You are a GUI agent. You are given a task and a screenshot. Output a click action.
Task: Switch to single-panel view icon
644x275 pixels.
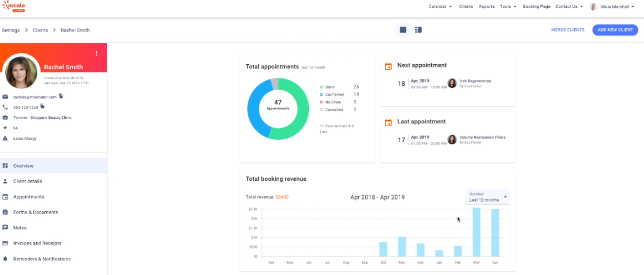tap(403, 30)
